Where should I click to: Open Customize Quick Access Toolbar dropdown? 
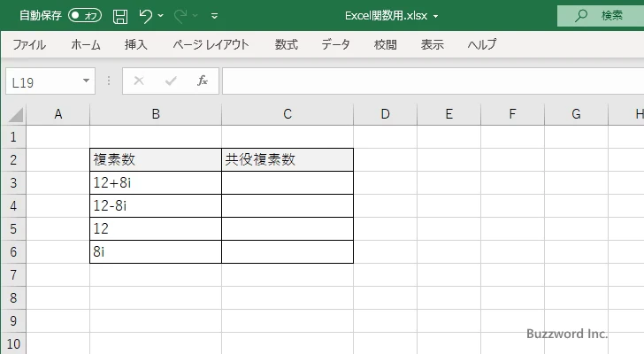tap(214, 16)
